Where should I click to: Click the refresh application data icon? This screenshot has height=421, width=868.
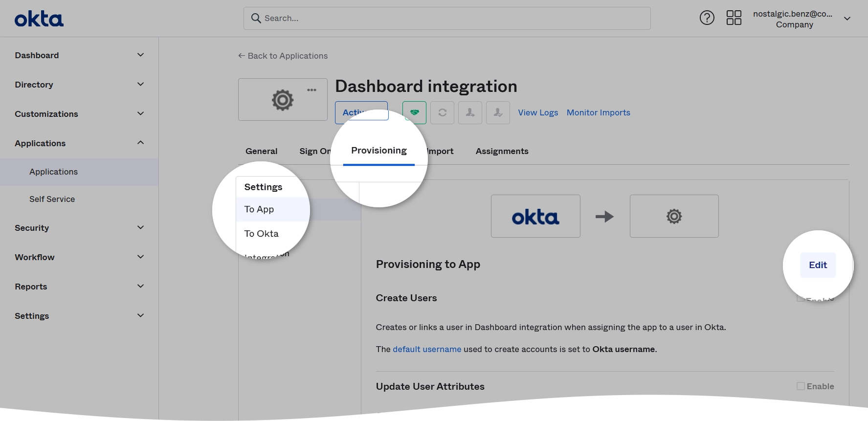coord(442,112)
